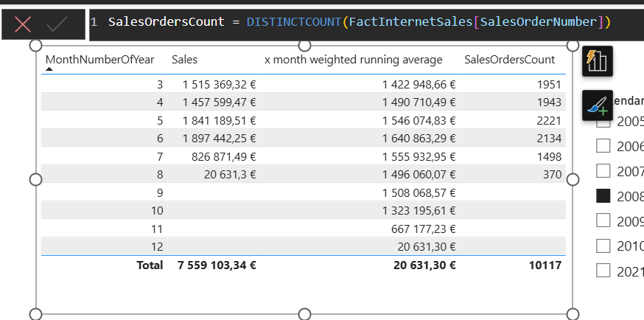The width and height of the screenshot is (644, 320).
Task: Click the top-left resize handle of the table
Action: tap(35, 46)
